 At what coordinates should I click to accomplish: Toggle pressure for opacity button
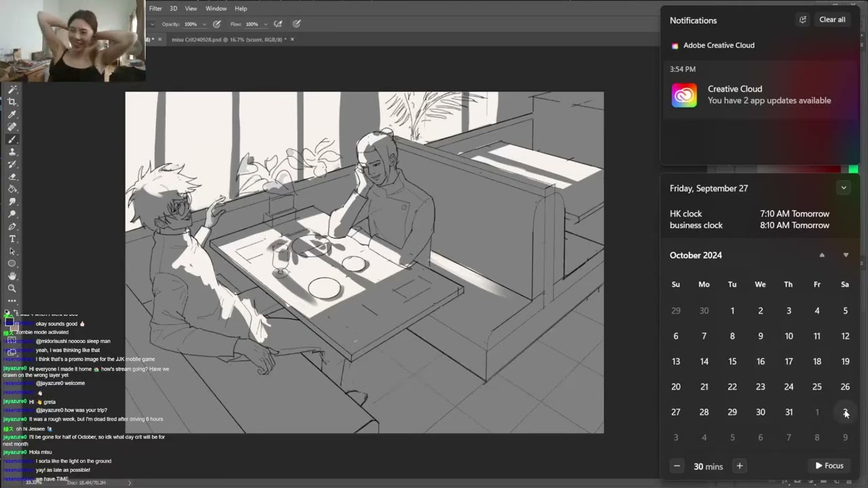coord(217,24)
